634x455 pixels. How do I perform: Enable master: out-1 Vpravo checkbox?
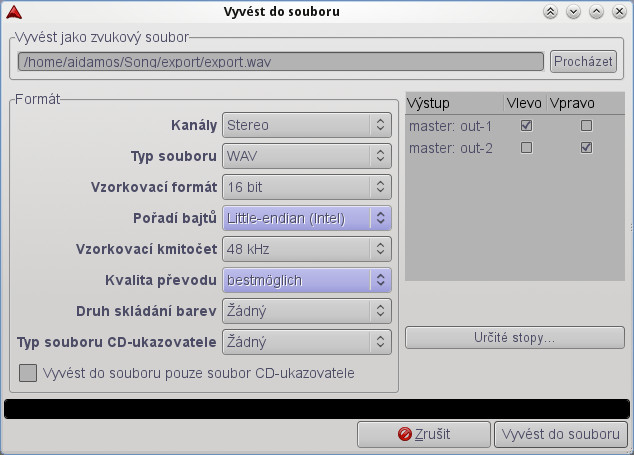586,126
